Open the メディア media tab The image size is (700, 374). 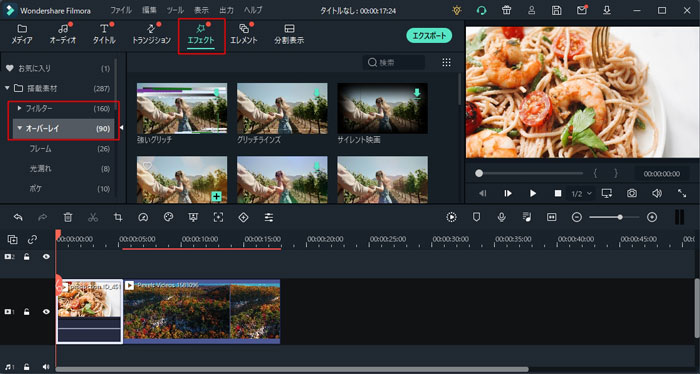22,34
